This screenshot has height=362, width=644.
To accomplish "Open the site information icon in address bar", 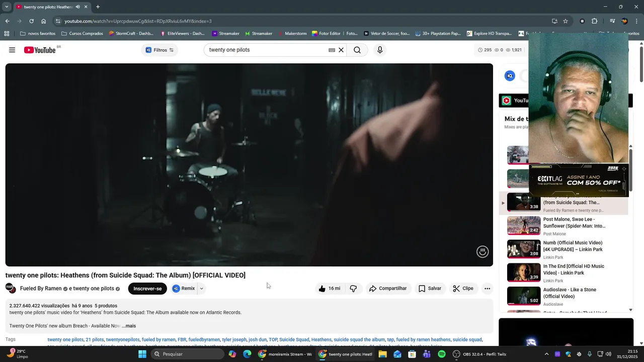I will 58,21.
